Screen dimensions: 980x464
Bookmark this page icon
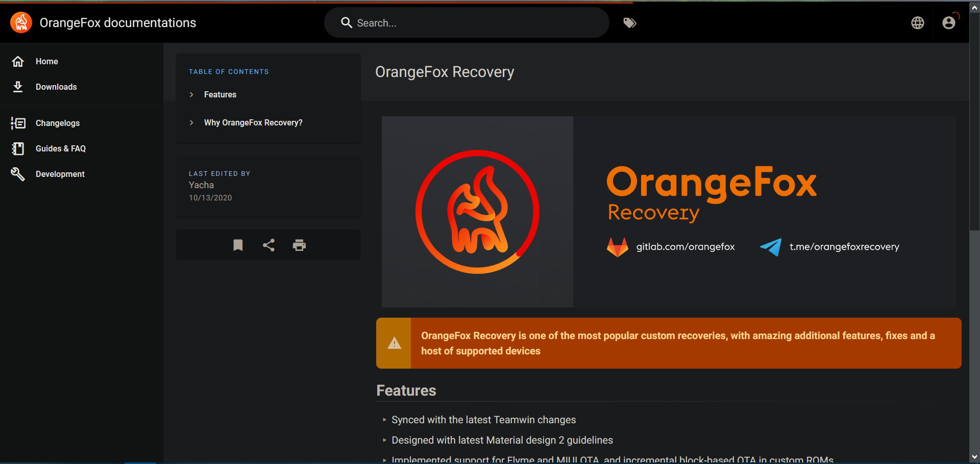point(238,245)
